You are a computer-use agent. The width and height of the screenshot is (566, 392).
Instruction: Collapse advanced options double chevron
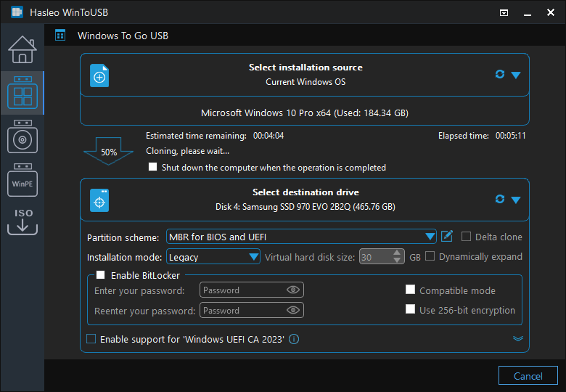click(x=518, y=338)
